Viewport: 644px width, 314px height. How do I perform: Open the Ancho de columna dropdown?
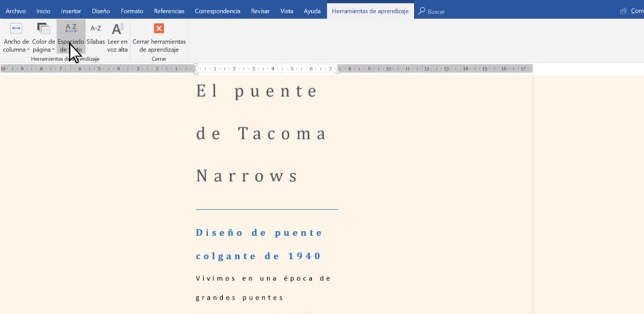point(16,38)
